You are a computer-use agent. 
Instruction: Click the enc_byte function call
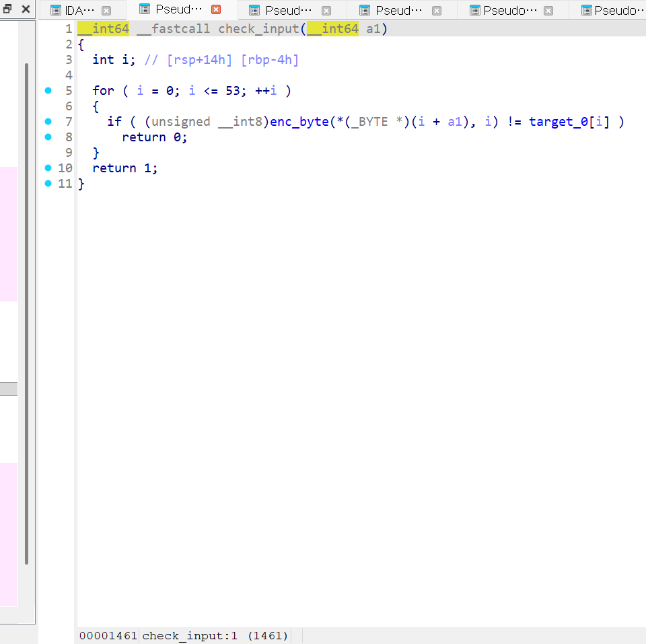pos(299,122)
